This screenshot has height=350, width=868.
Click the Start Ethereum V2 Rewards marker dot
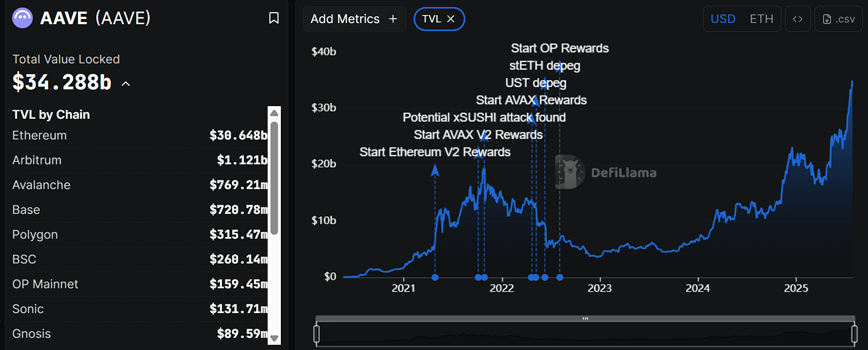(x=435, y=277)
